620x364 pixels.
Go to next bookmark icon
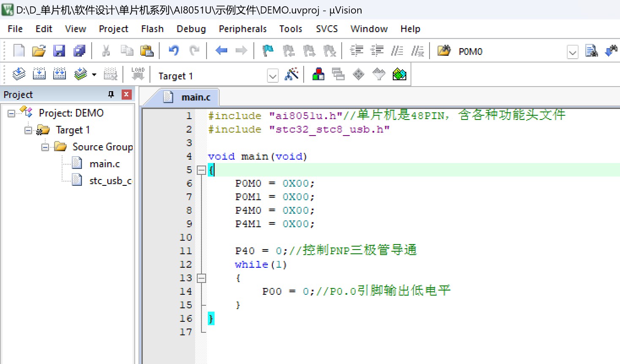(309, 51)
